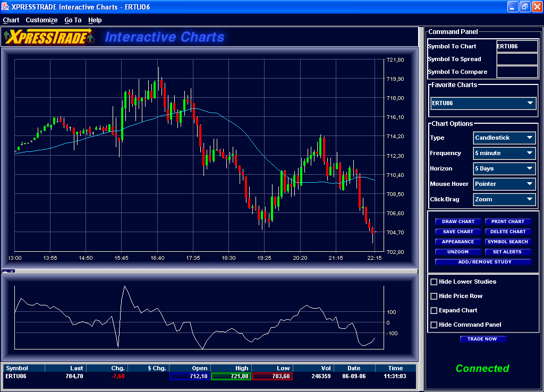This screenshot has width=544, height=392.
Task: Open the Customize menu
Action: 41,20
